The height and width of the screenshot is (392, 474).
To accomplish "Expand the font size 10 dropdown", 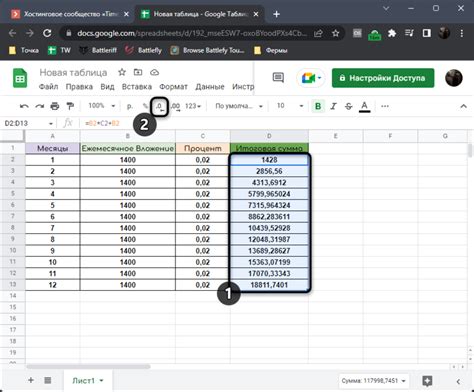I will (289, 106).
